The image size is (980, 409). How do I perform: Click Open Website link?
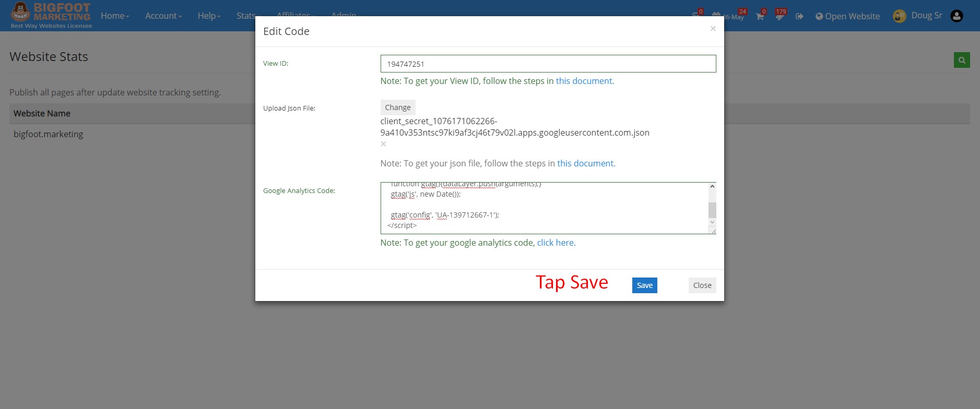[847, 16]
